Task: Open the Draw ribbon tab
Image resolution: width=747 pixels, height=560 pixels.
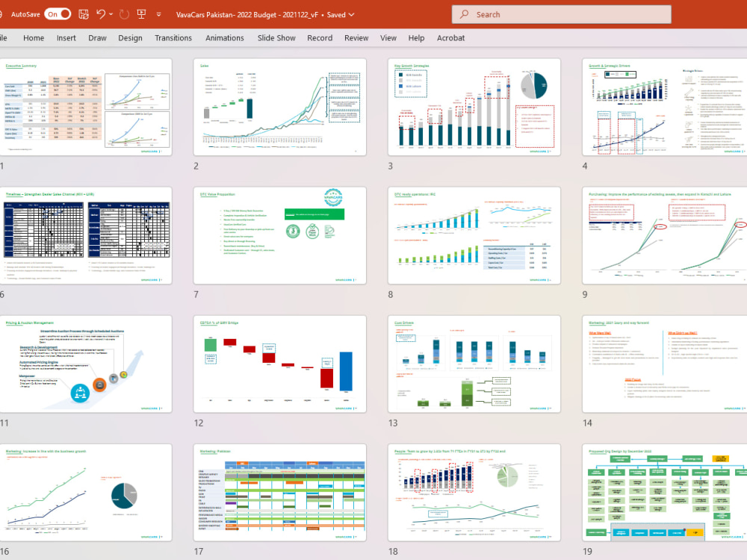Action: [x=97, y=38]
